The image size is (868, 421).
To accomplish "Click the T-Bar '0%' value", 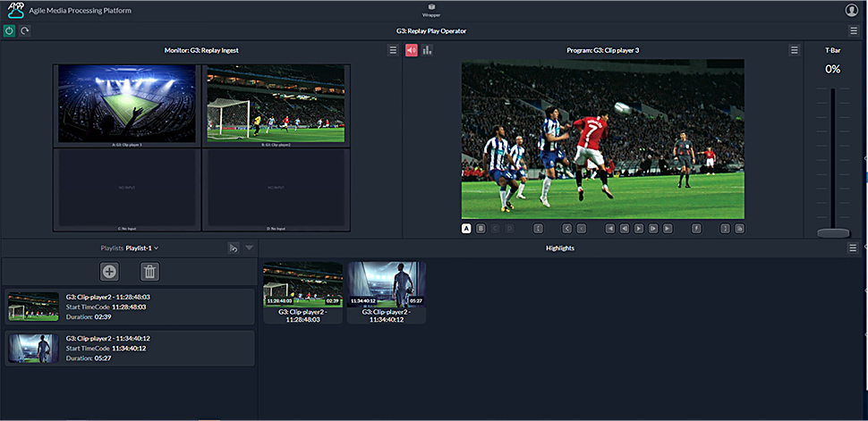I will [832, 69].
